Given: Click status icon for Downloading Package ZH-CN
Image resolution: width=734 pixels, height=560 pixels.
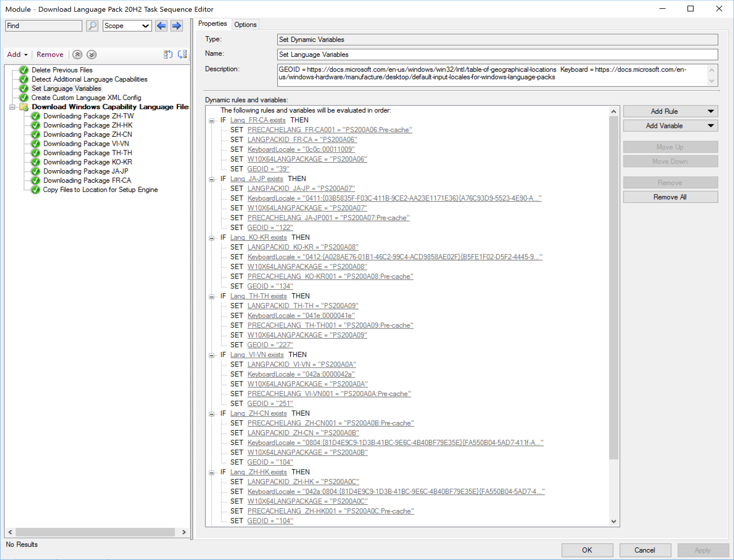Looking at the screenshot, I should pos(35,134).
